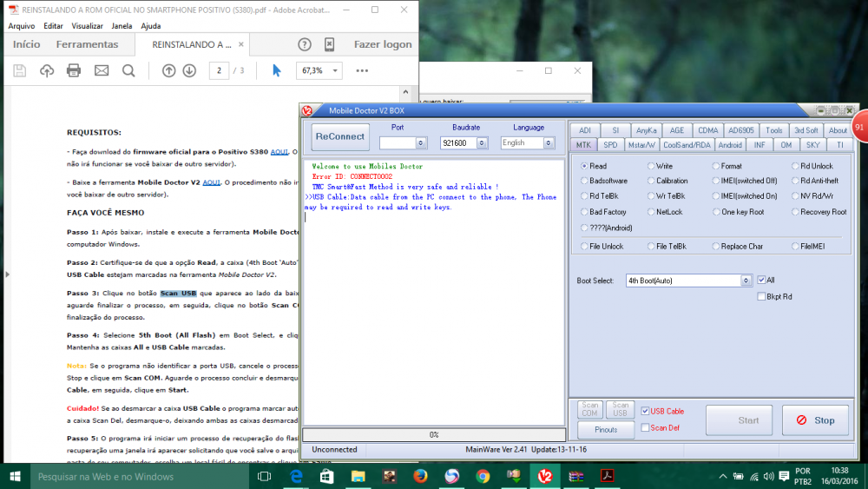868x489 pixels.
Task: Open the find magnifier in Acrobat
Action: pos(128,70)
